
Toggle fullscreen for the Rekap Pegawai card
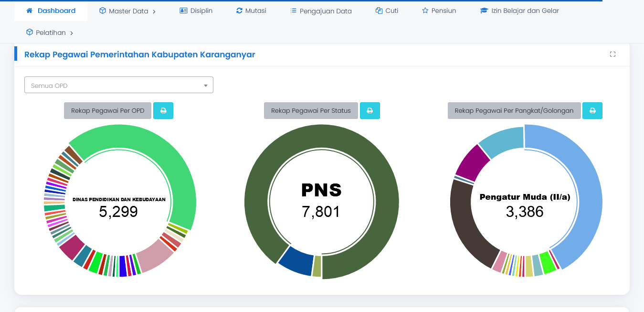coord(612,54)
